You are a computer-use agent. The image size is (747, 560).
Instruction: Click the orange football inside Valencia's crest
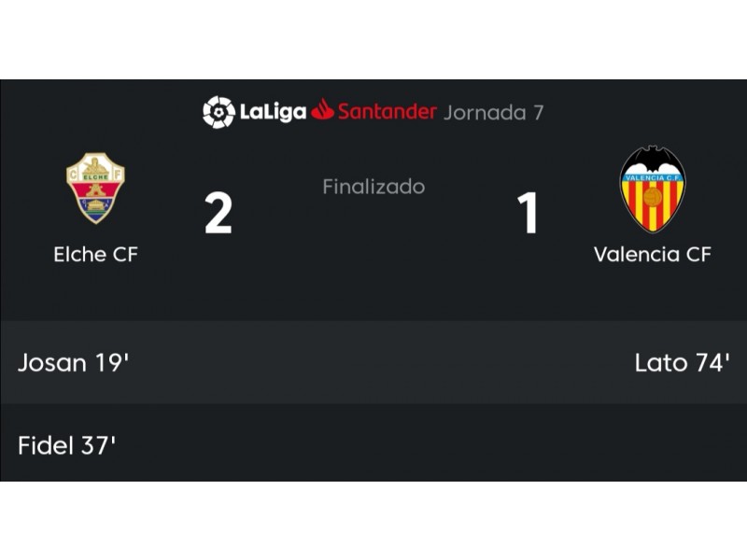653,197
